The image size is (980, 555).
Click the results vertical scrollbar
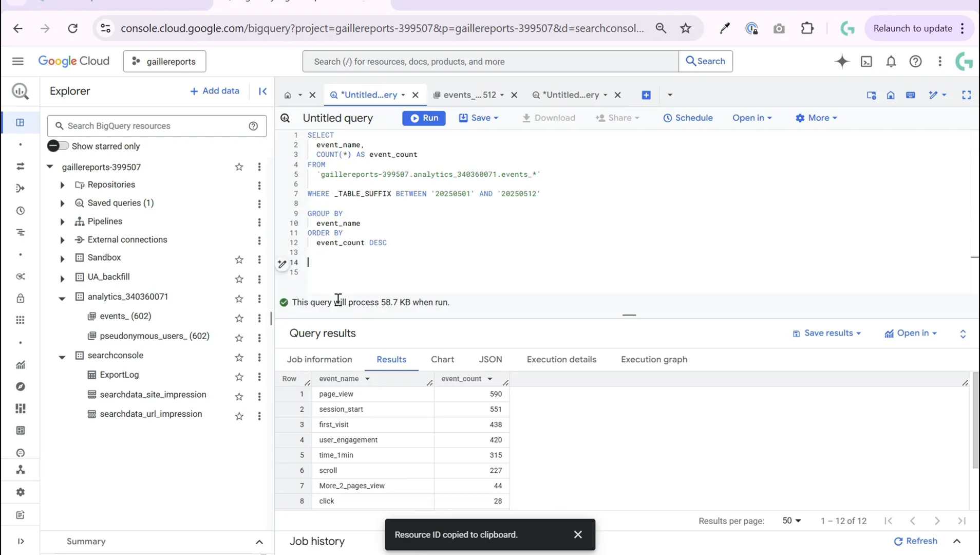[975, 420]
